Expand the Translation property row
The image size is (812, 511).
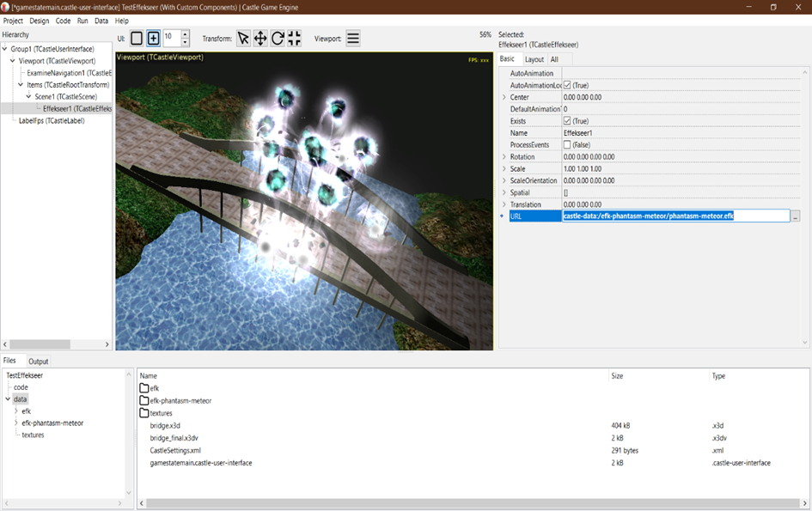(x=504, y=204)
